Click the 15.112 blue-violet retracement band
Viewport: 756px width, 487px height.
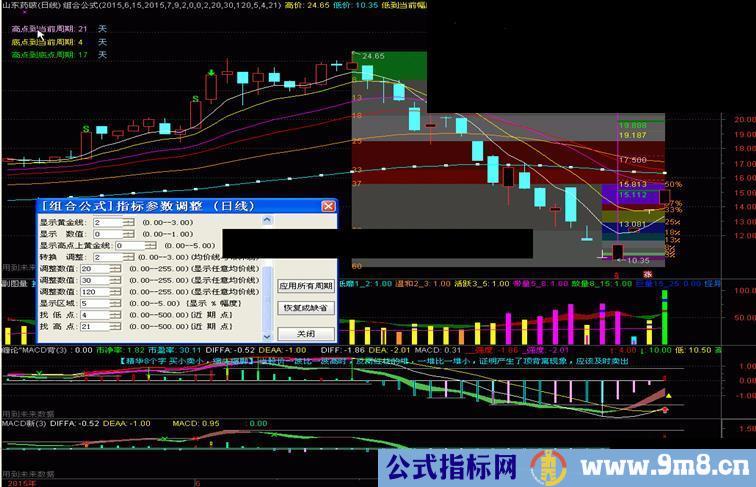[x=632, y=195]
